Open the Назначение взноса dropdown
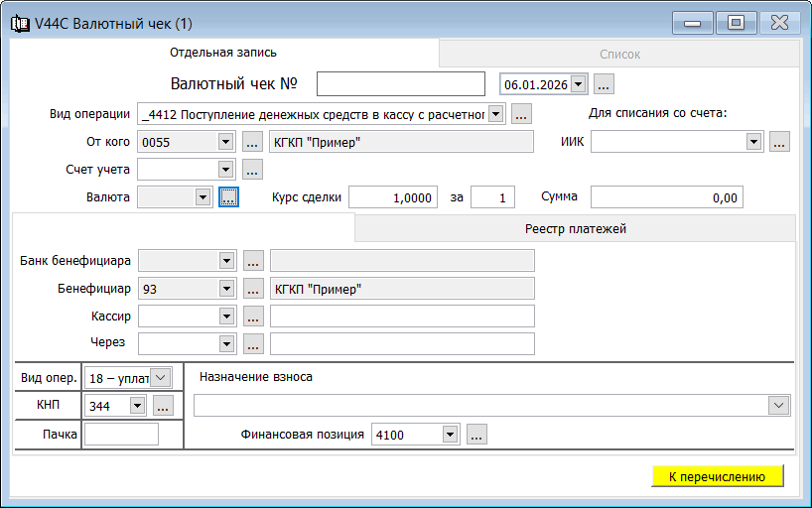 (x=779, y=405)
